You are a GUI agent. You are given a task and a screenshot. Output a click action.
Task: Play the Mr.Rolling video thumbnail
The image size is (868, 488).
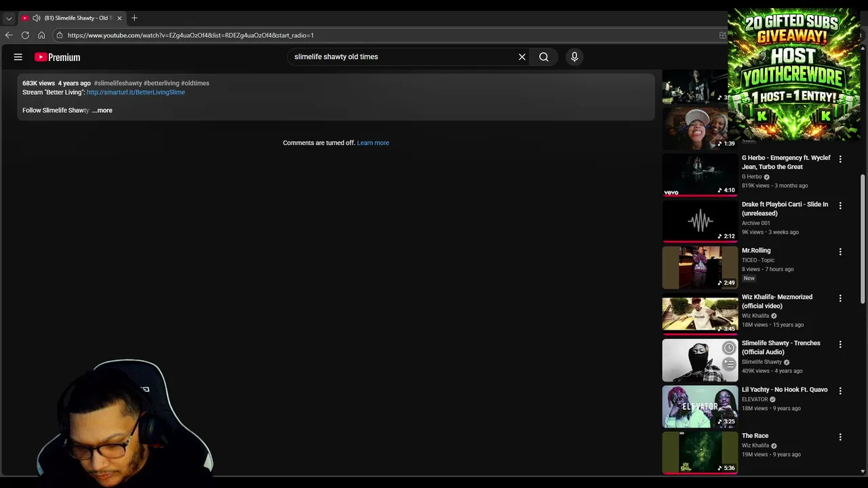(x=700, y=268)
